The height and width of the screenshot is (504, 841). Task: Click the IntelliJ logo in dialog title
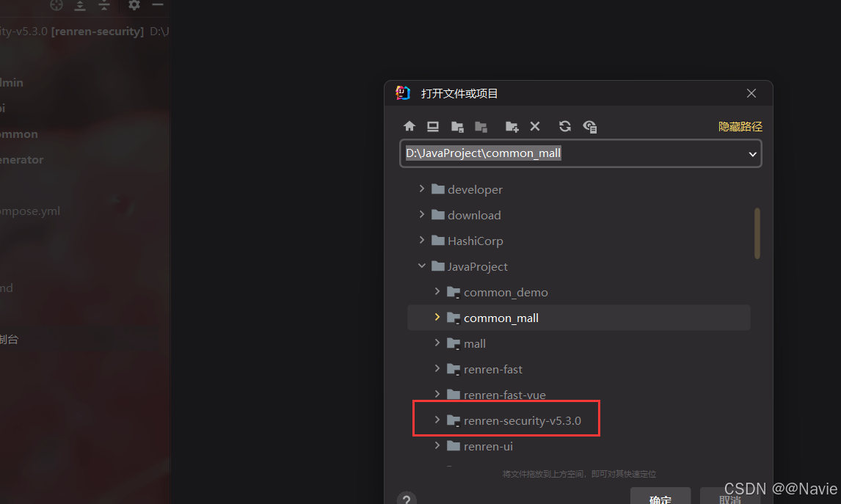click(403, 92)
